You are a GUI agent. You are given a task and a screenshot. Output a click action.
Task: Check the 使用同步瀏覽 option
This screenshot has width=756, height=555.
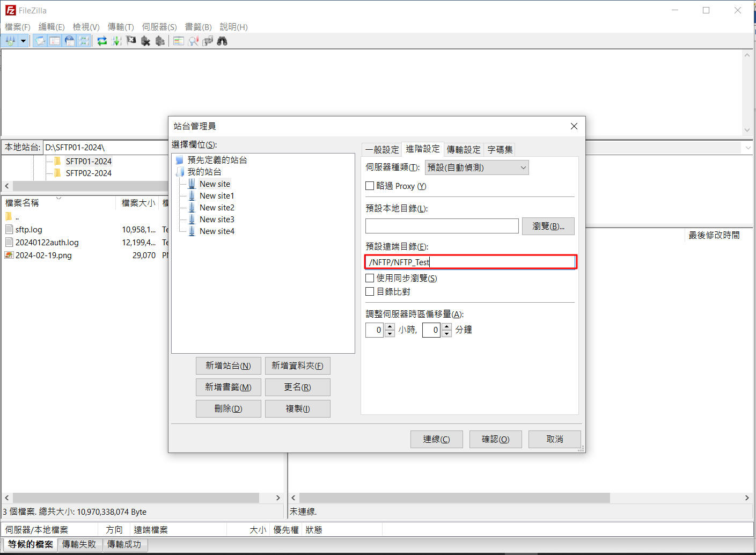(x=370, y=278)
